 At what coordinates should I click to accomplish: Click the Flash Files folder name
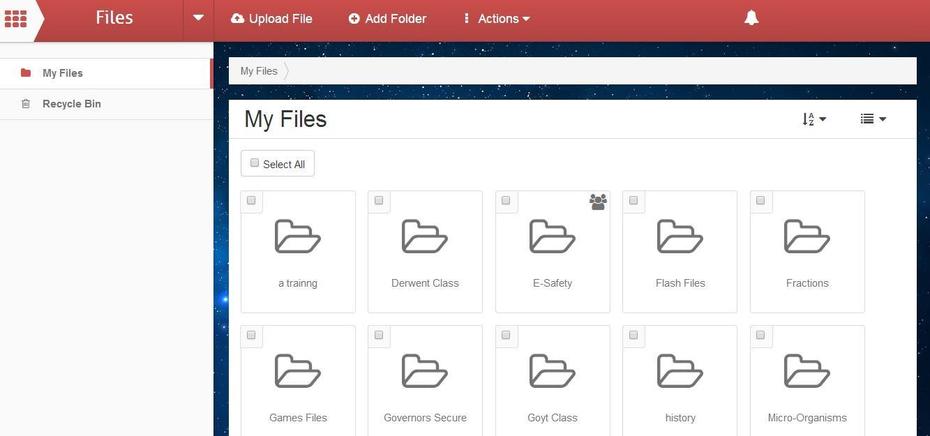click(x=680, y=284)
